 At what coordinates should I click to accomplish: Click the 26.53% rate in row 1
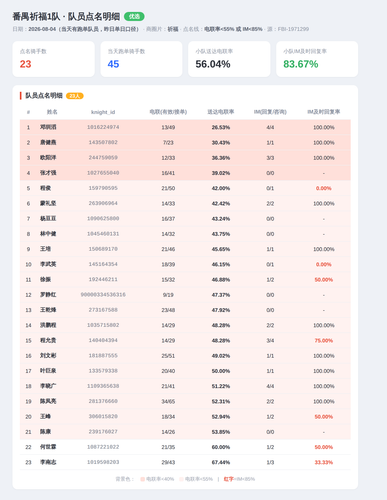point(221,127)
